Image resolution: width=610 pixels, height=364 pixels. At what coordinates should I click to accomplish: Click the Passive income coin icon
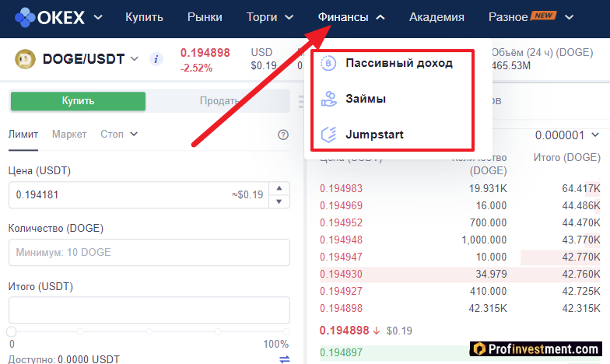click(x=328, y=63)
